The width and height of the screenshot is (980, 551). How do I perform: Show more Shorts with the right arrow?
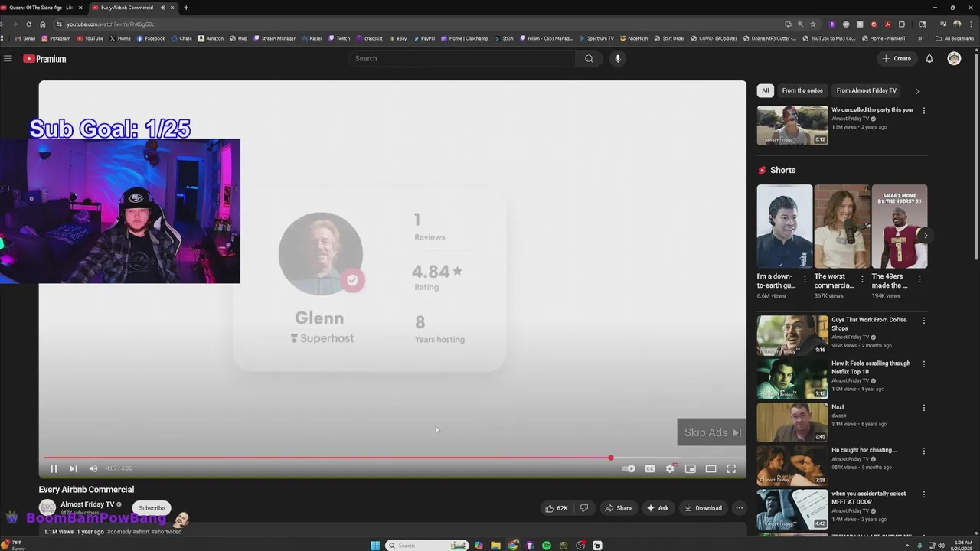(926, 235)
